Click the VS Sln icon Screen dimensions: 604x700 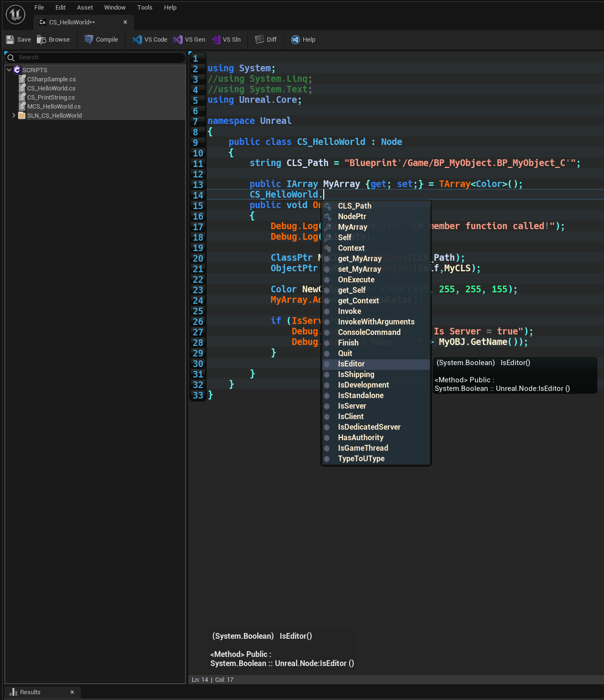(216, 40)
